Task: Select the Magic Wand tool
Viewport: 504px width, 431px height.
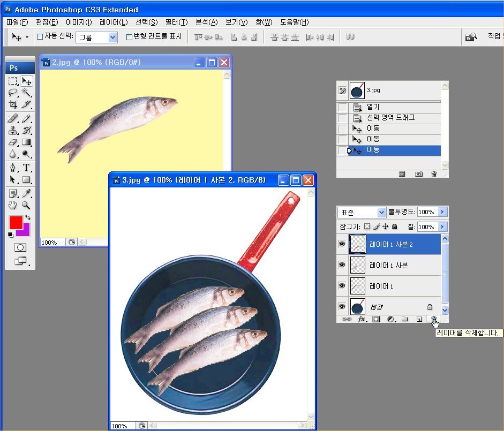Action: [x=26, y=92]
